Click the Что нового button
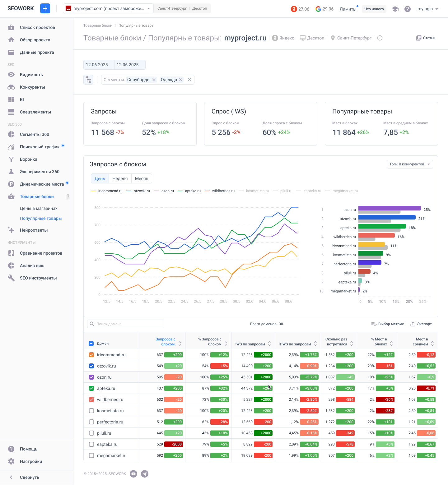The image size is (448, 485). click(374, 9)
